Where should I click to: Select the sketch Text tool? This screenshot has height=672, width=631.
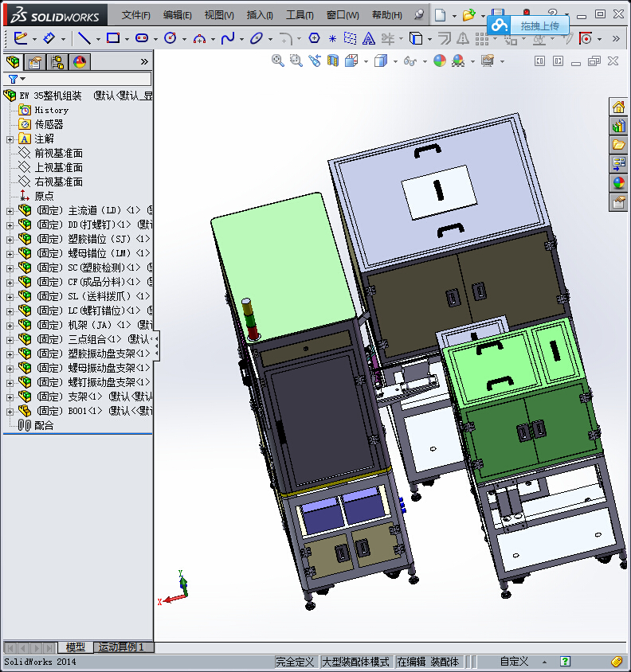(368, 39)
